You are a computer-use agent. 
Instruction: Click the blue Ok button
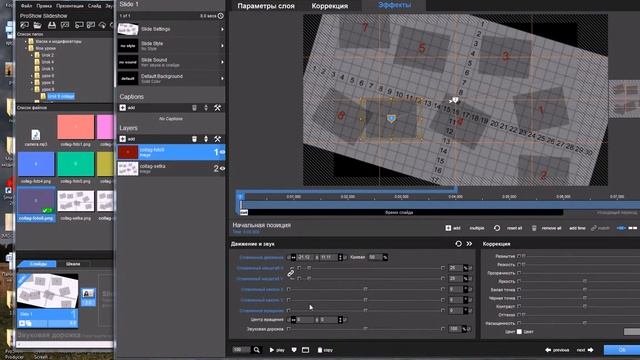point(622,350)
